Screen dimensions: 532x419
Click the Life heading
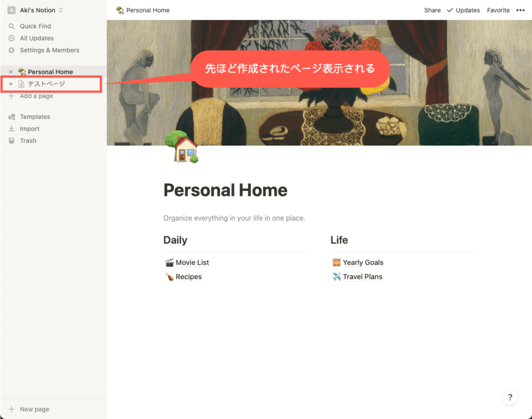(x=339, y=240)
